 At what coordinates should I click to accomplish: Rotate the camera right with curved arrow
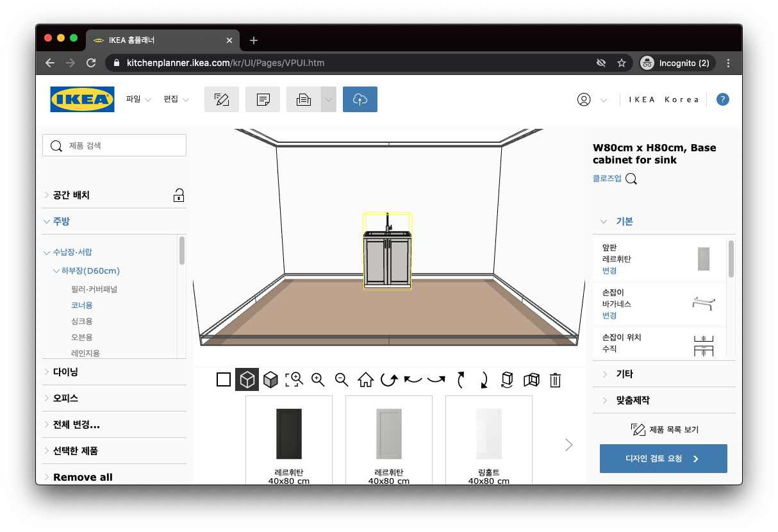pos(436,380)
